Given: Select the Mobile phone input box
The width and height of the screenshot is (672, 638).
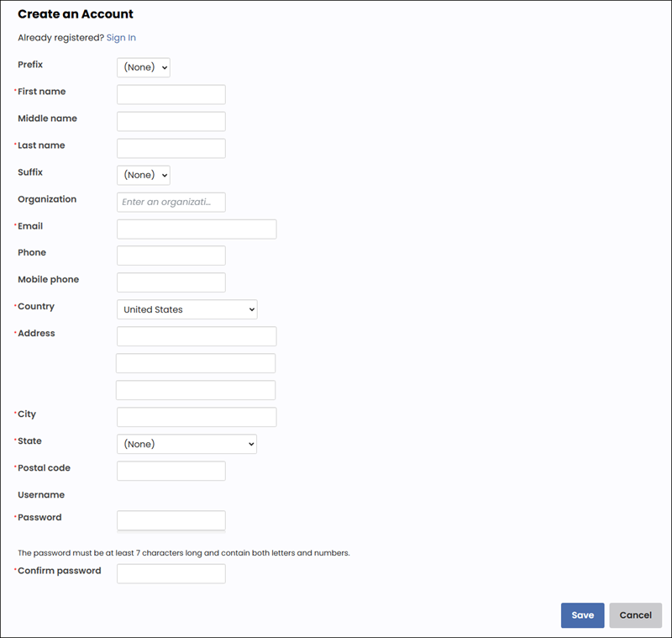Looking at the screenshot, I should coord(171,282).
